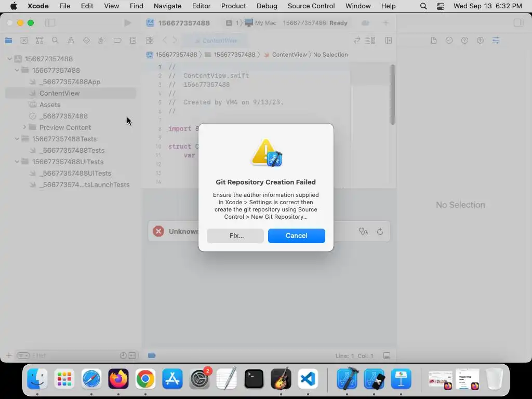
Task: Open the Editor menu
Action: point(201,6)
